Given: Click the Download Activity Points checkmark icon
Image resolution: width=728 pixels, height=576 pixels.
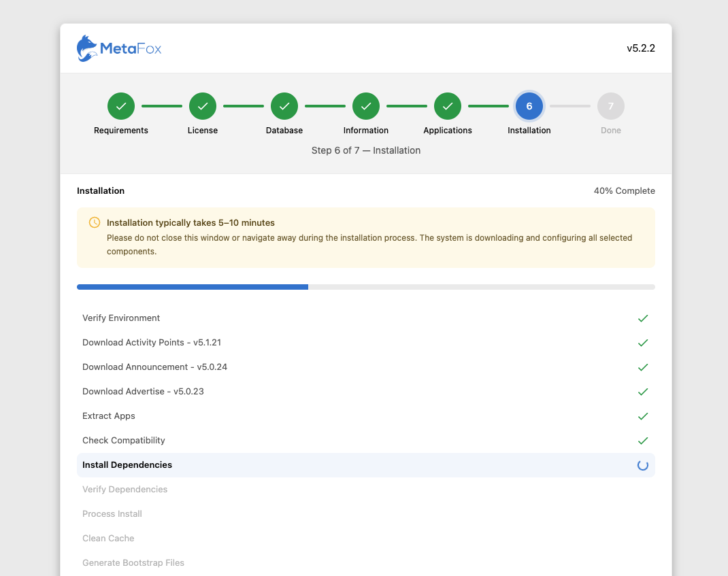Looking at the screenshot, I should tap(643, 343).
